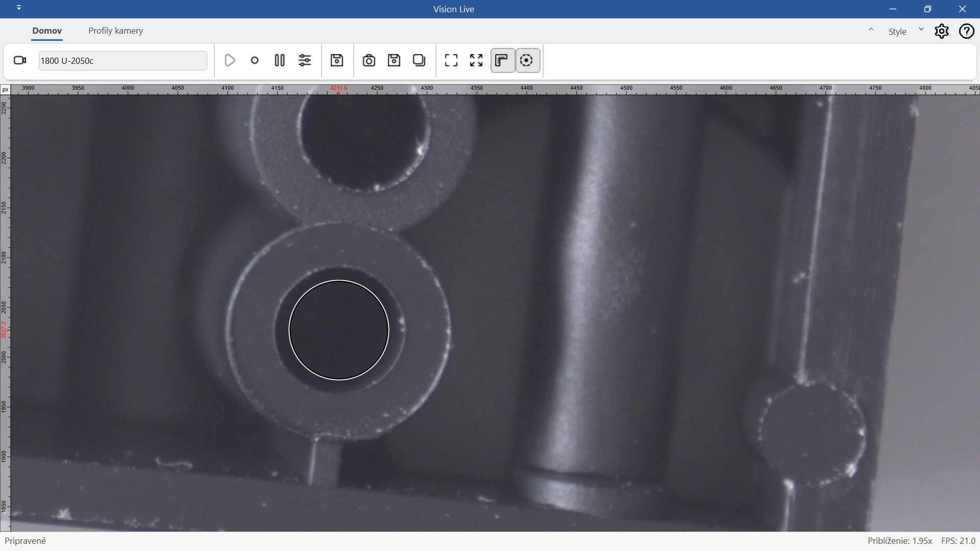
Task: Click the camera name field 1800 U-2050c
Action: point(122,61)
